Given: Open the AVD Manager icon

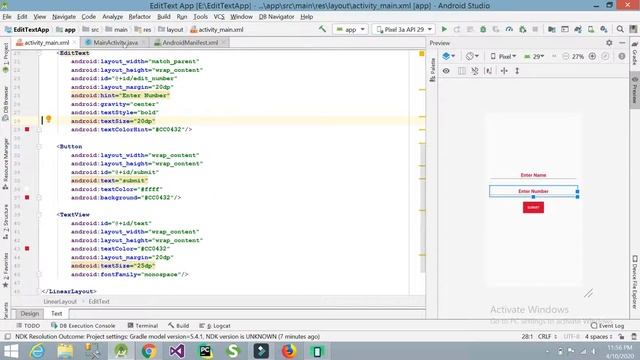Looking at the screenshot, I should coord(591,29).
